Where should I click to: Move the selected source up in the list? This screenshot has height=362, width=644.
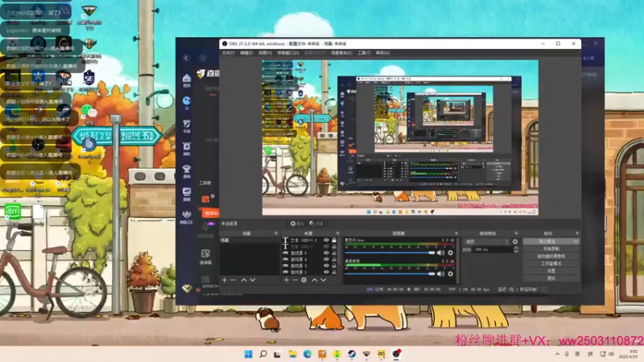tap(314, 280)
